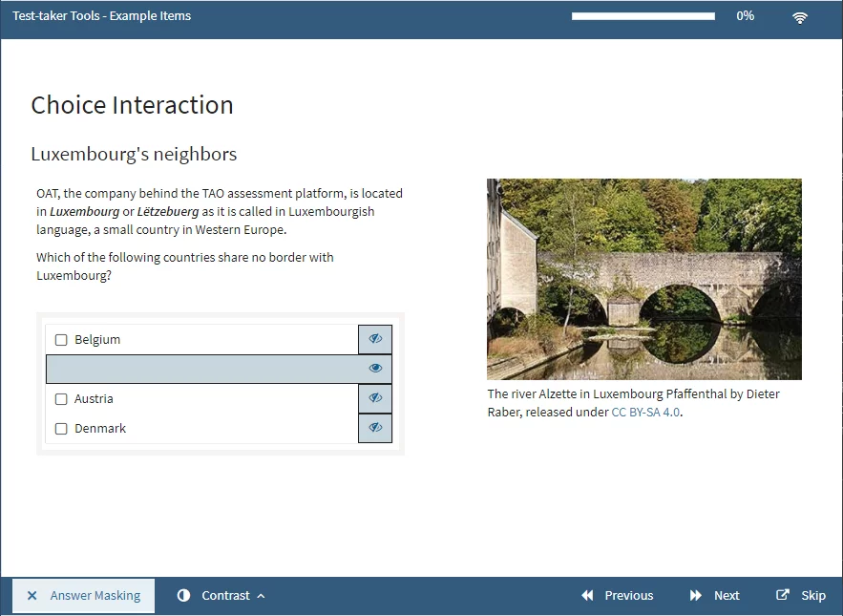Select the Denmark checkbox
843x616 pixels.
[x=61, y=429]
